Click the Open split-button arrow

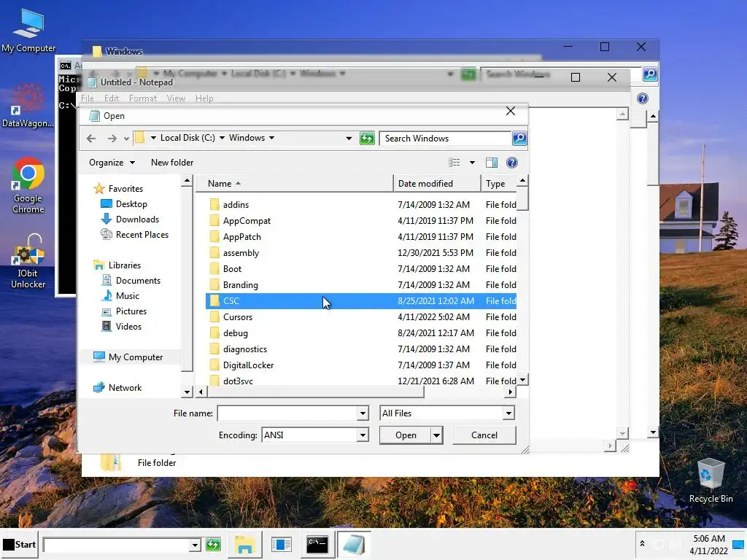[436, 435]
